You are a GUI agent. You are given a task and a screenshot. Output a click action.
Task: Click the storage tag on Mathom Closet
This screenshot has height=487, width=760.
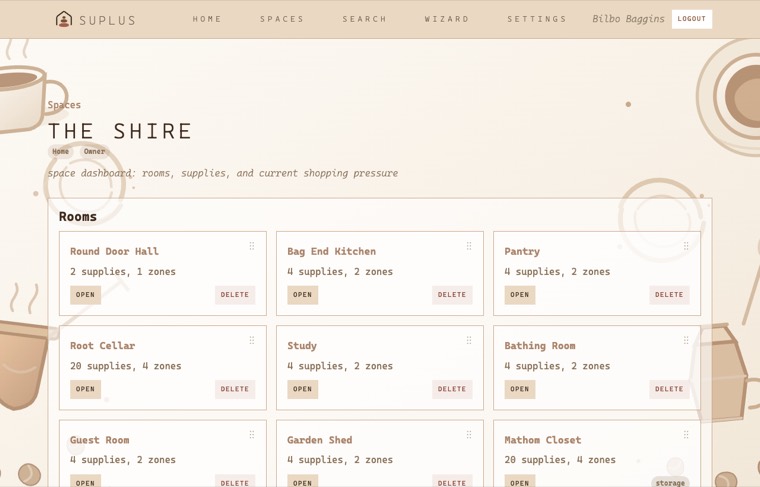tap(670, 483)
